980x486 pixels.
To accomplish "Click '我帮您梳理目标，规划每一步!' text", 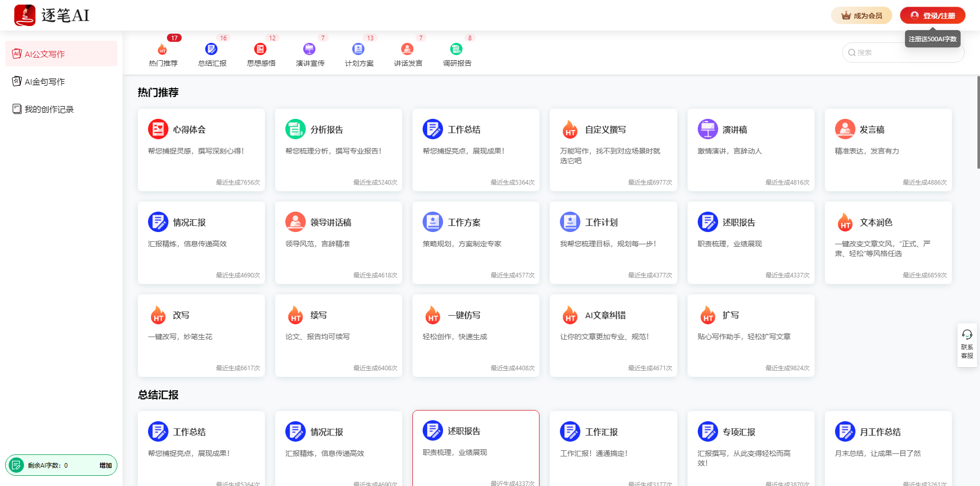I will point(608,244).
